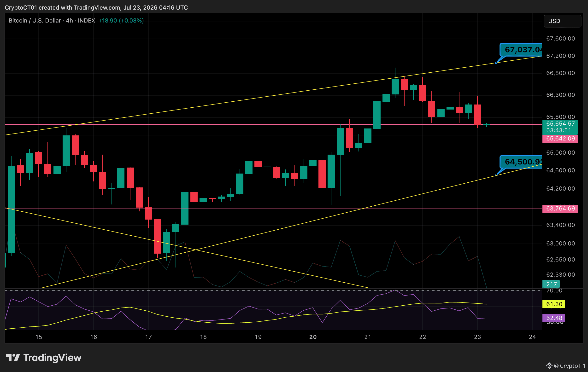The height and width of the screenshot is (372, 588).
Task: Click the TradingView logo at bottom left
Action: [43, 358]
